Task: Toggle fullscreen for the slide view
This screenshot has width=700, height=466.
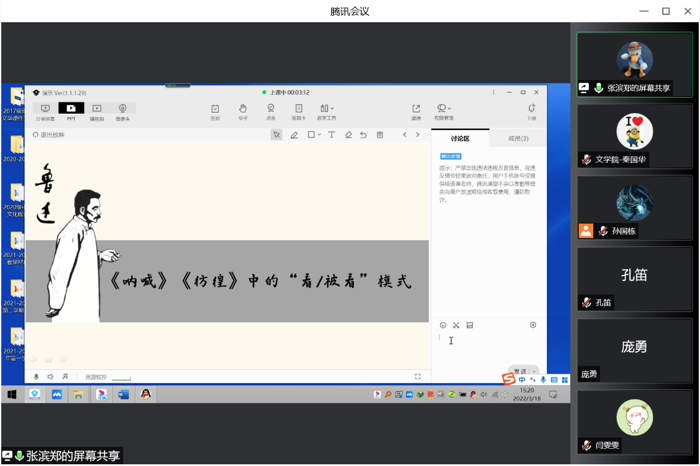Action: (x=418, y=377)
